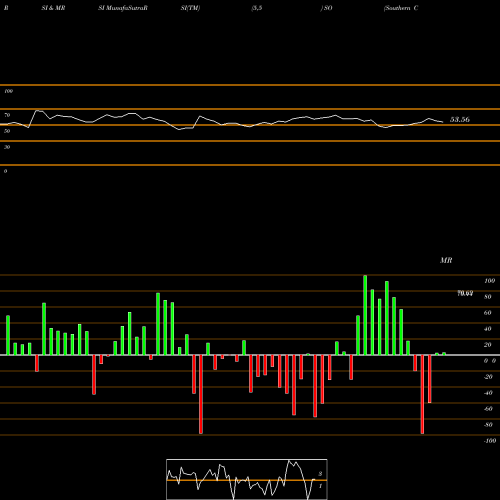Click the 'SI & MR' header text

(53, 8)
